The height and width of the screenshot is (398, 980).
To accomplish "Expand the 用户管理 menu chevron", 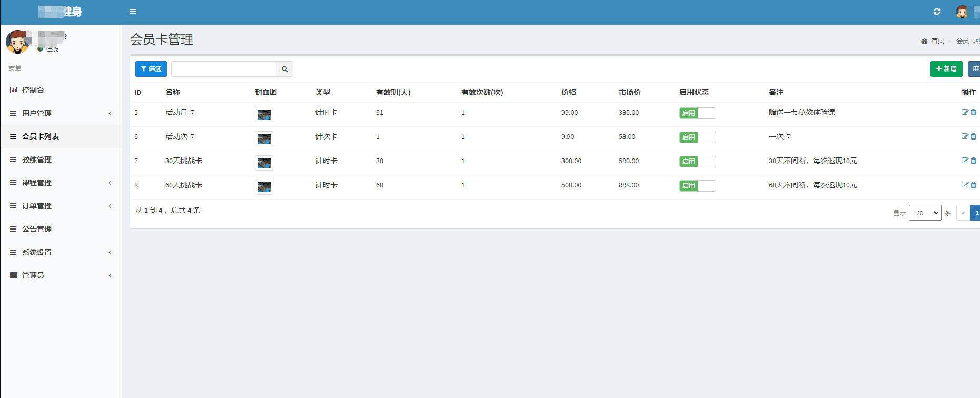I will [x=110, y=113].
